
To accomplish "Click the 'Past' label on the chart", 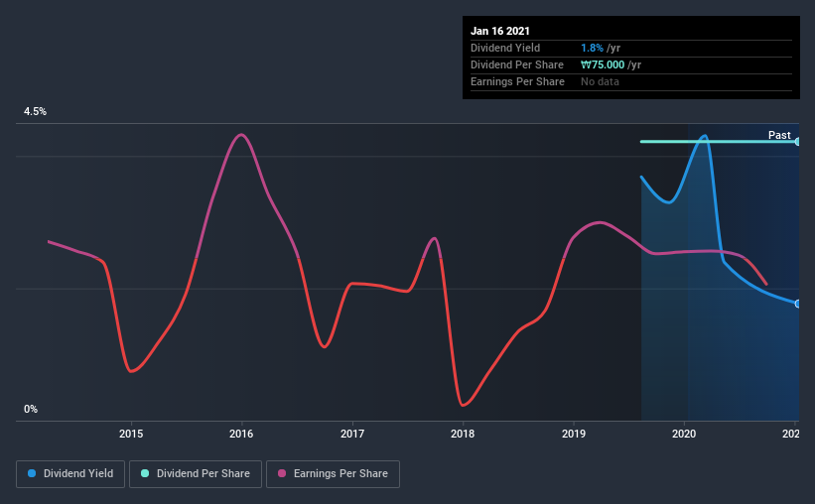I will pos(779,135).
